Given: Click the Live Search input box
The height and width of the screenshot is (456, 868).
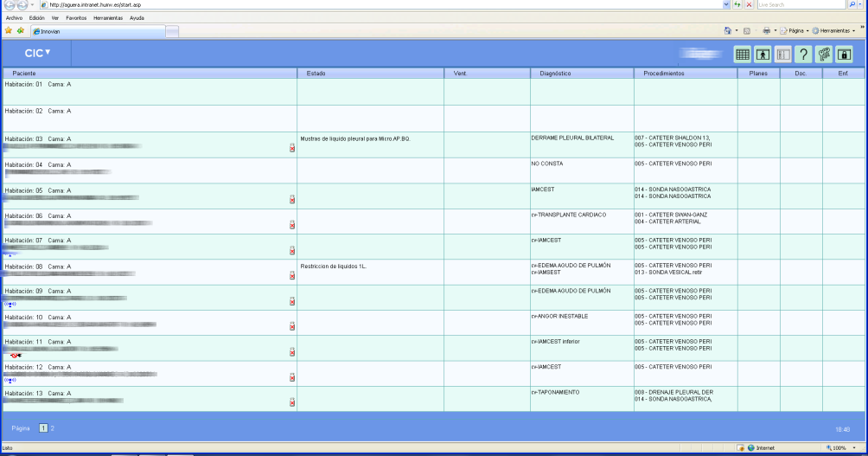Looking at the screenshot, I should click(x=801, y=4).
